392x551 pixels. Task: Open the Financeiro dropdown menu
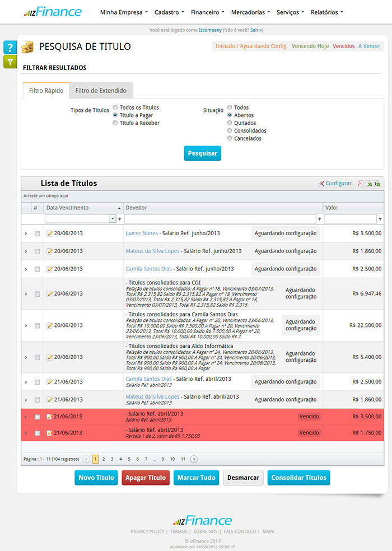(207, 12)
